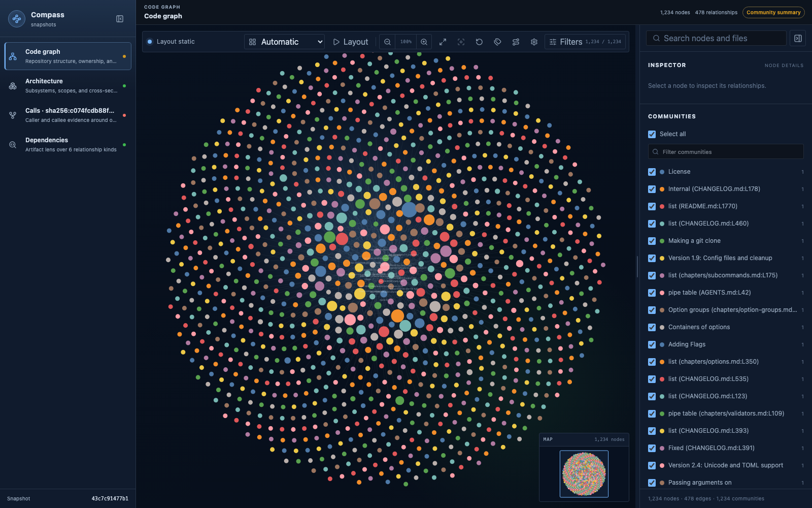Viewport: 812px width, 508px height.
Task: Select 'list (CHANGELOG.md:L123)' community row
Action: click(x=726, y=396)
